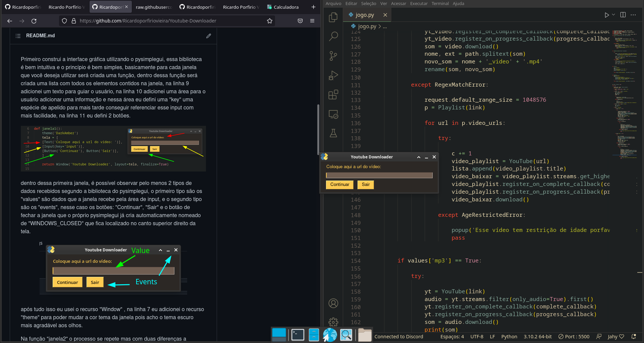Close the jogo.py editor tab
The width and height of the screenshot is (644, 343).
coord(385,15)
